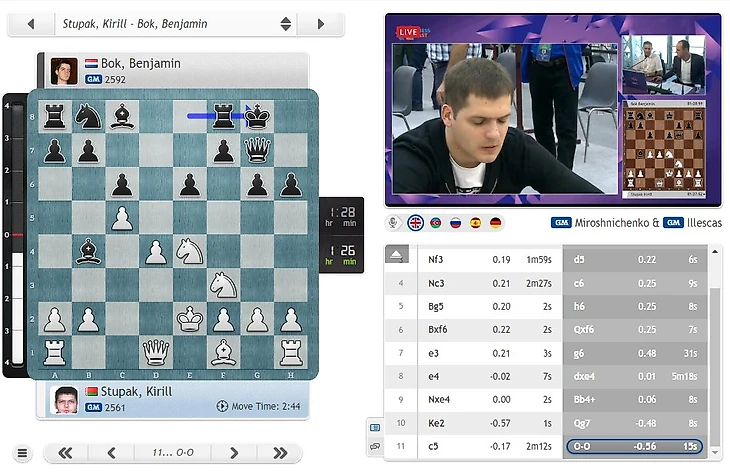The width and height of the screenshot is (730, 475).
Task: Click Bok's player photo
Action: [x=64, y=71]
